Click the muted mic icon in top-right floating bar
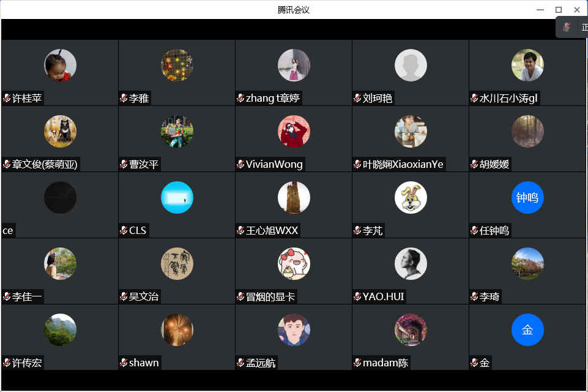Image resolution: width=588 pixels, height=392 pixels. pos(567,27)
